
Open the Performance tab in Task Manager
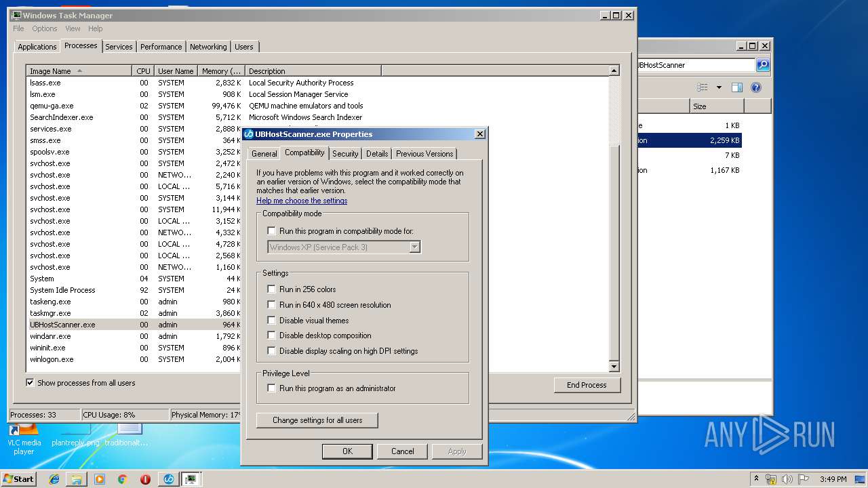[161, 47]
